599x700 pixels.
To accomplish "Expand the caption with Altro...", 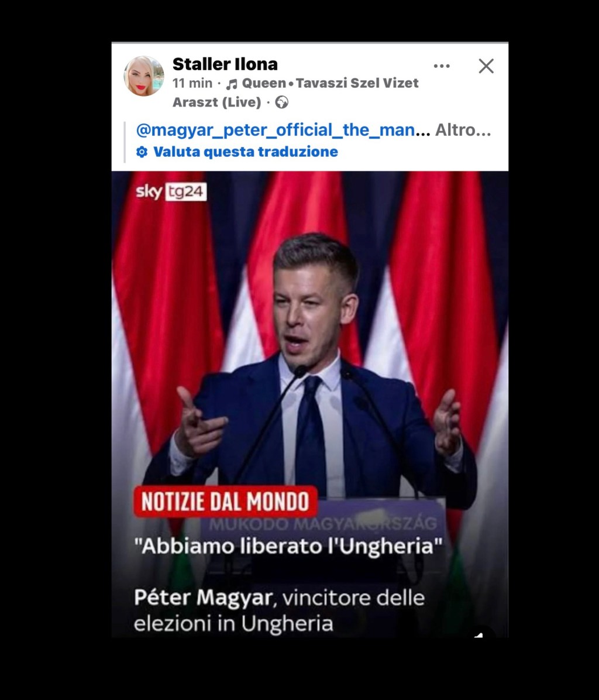I will [463, 130].
